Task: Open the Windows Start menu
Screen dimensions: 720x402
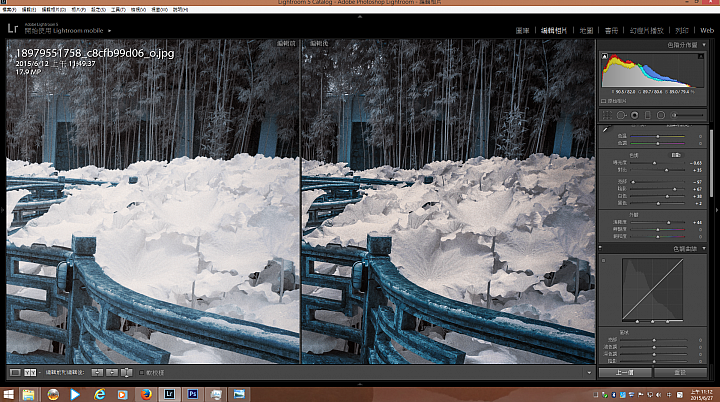Action: pyautogui.click(x=8, y=394)
